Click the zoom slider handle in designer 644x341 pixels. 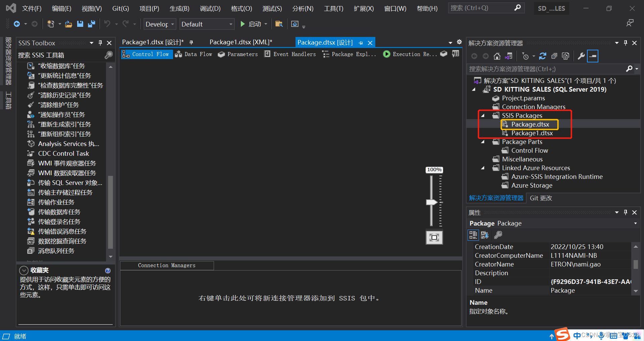pos(431,202)
